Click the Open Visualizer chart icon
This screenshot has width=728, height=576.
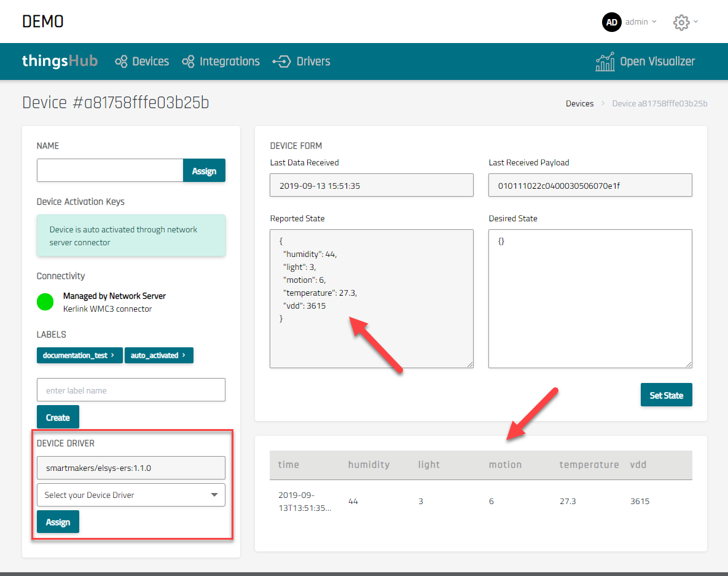pos(605,61)
